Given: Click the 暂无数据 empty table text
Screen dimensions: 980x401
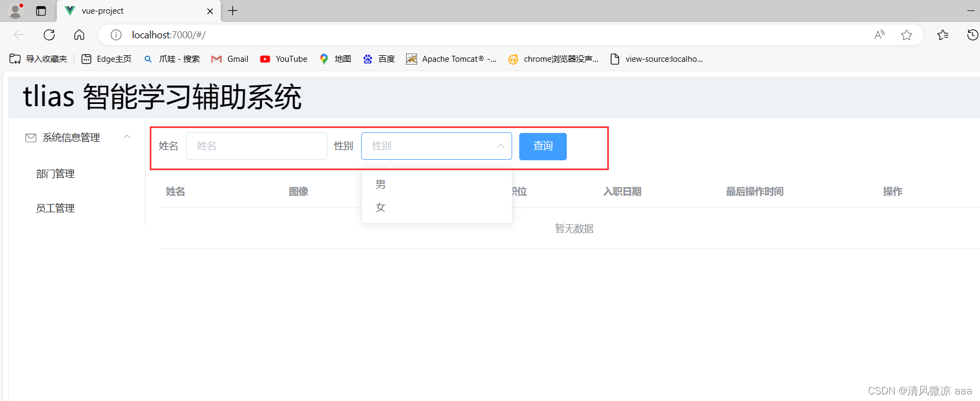Looking at the screenshot, I should click(574, 229).
